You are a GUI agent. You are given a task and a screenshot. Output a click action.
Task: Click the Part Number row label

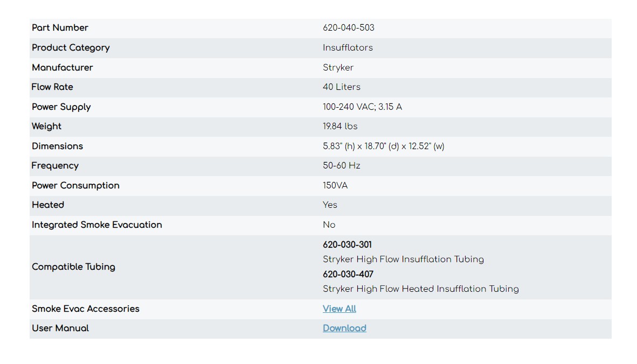click(x=60, y=28)
